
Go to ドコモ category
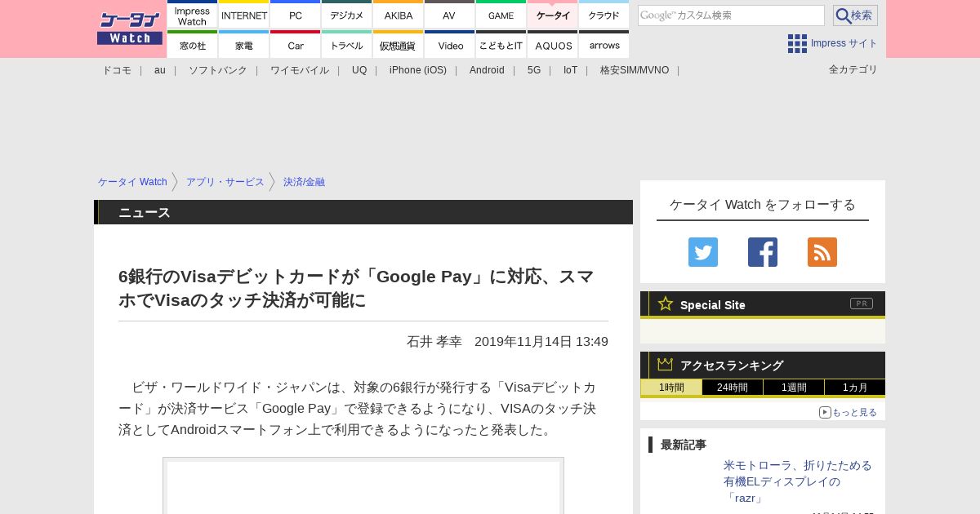117,70
